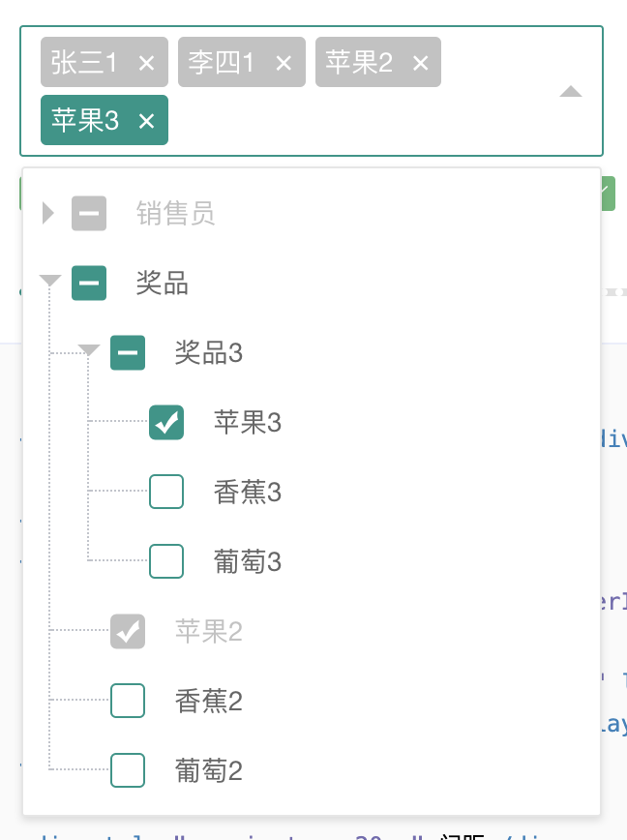The height and width of the screenshot is (840, 627).
Task: Toggle the 奖品3 indeterminate checkbox
Action: tap(128, 352)
